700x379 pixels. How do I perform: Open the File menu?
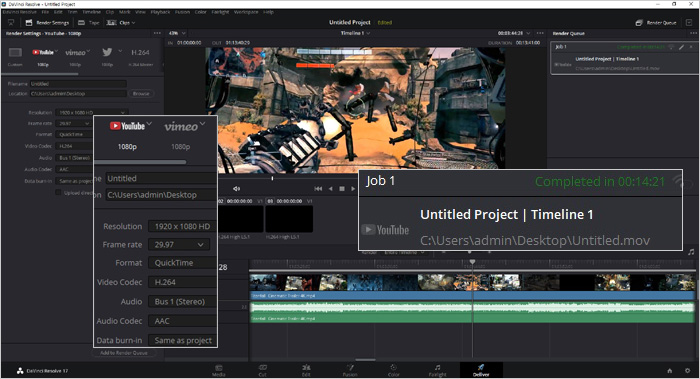pyautogui.click(x=45, y=12)
